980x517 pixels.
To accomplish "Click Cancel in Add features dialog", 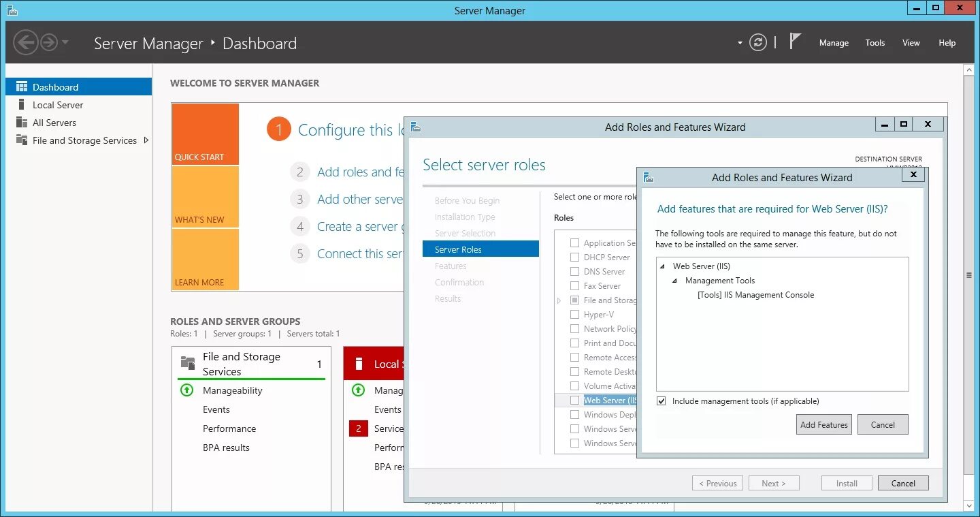I will [x=883, y=424].
